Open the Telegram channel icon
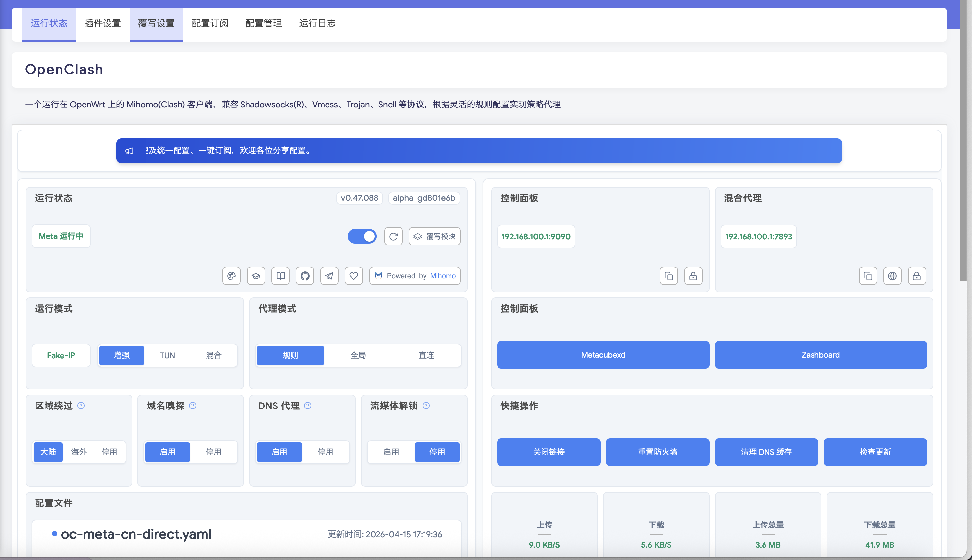Viewport: 972px width, 560px height. click(x=329, y=276)
